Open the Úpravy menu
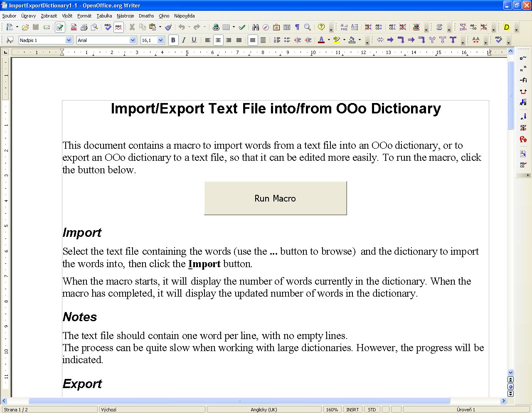532x413 pixels. tap(29, 16)
